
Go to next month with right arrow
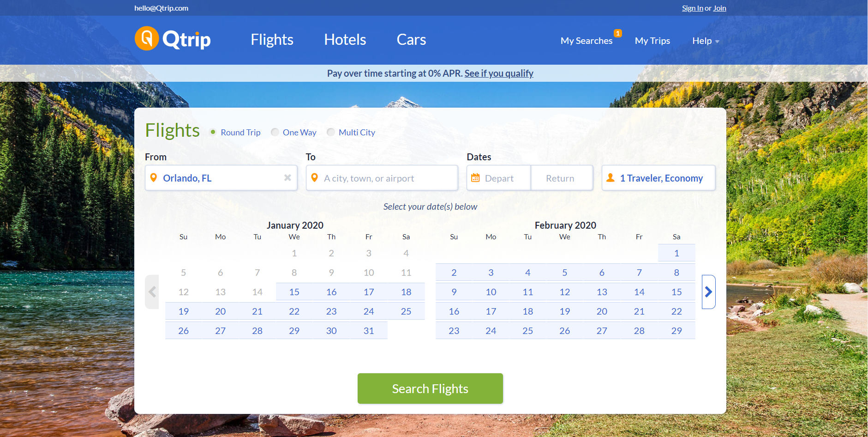click(x=708, y=292)
